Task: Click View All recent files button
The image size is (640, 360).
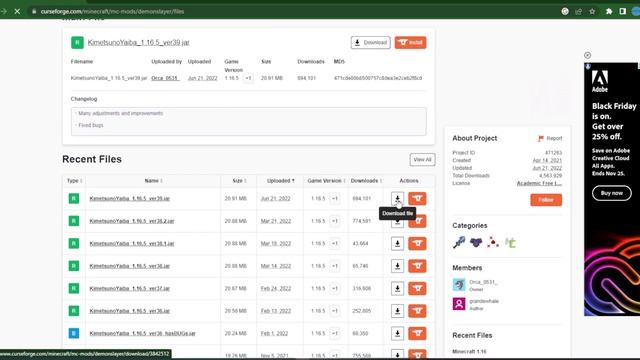Action: (422, 160)
